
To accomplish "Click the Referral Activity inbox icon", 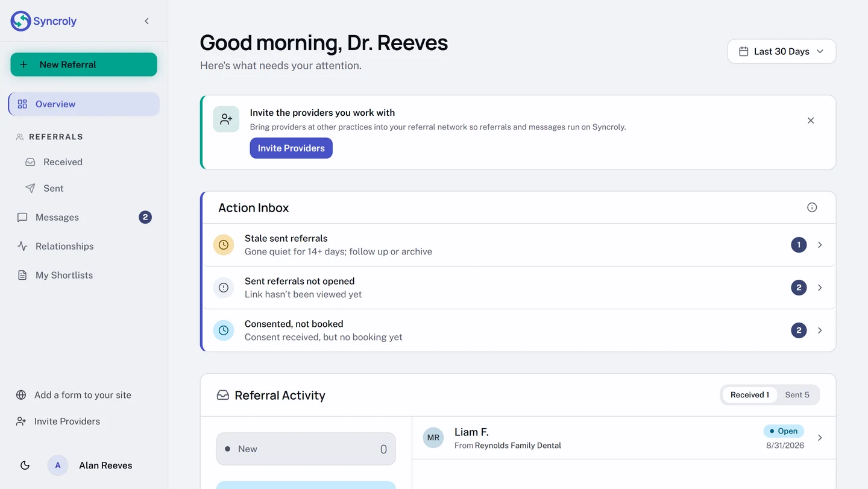I will [223, 396].
